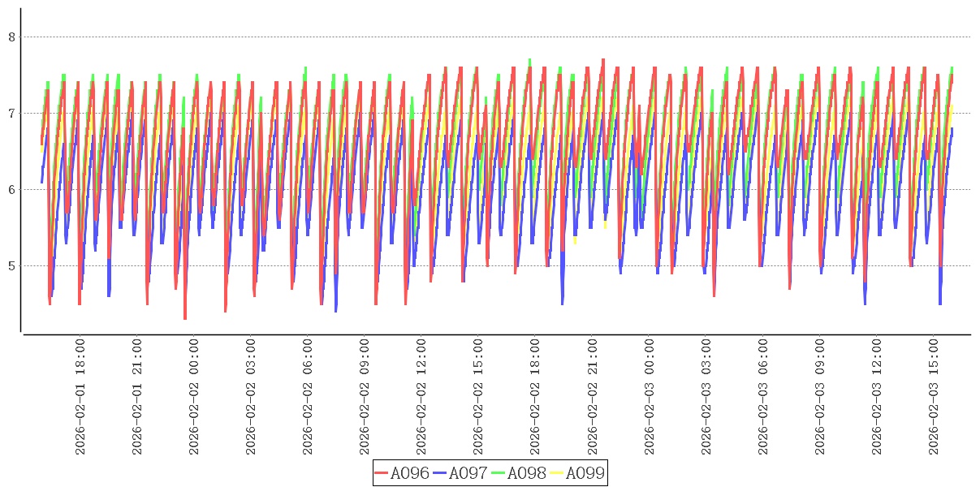Click the y-axis value 8 label
The image size is (980, 487).
point(11,37)
